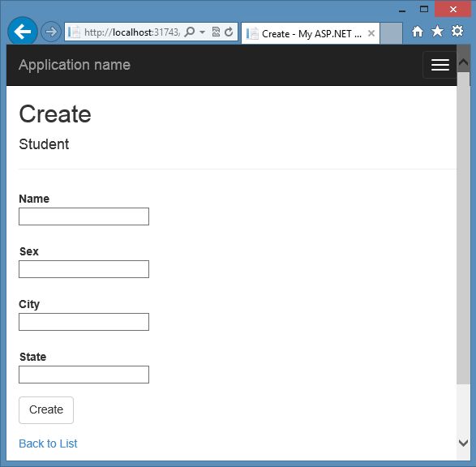The height and width of the screenshot is (467, 476).
Task: Expand the hamburger navigation menu
Action: click(x=440, y=65)
